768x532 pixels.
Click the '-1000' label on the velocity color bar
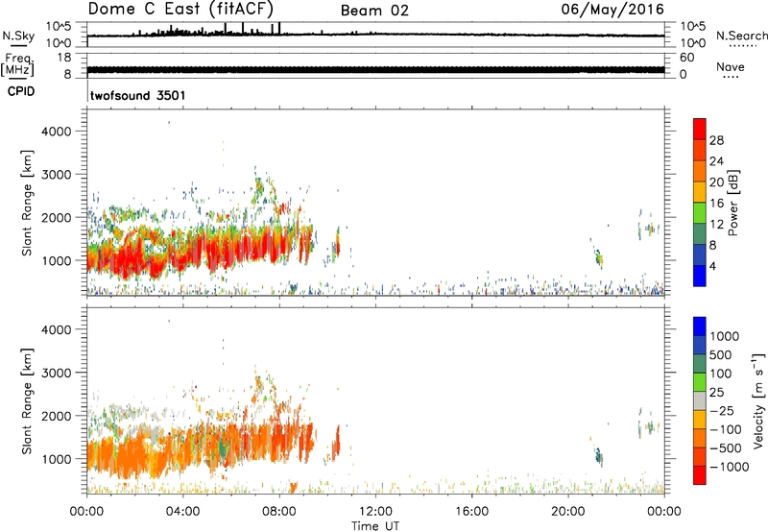pyautogui.click(x=730, y=467)
